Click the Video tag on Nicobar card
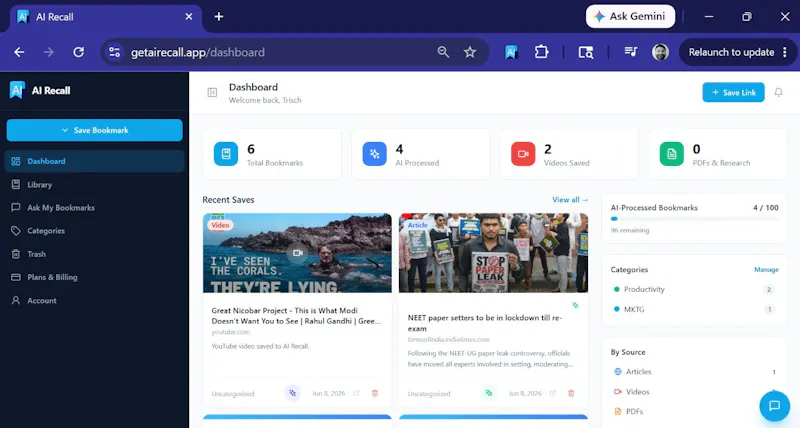The width and height of the screenshot is (800, 428). [220, 225]
